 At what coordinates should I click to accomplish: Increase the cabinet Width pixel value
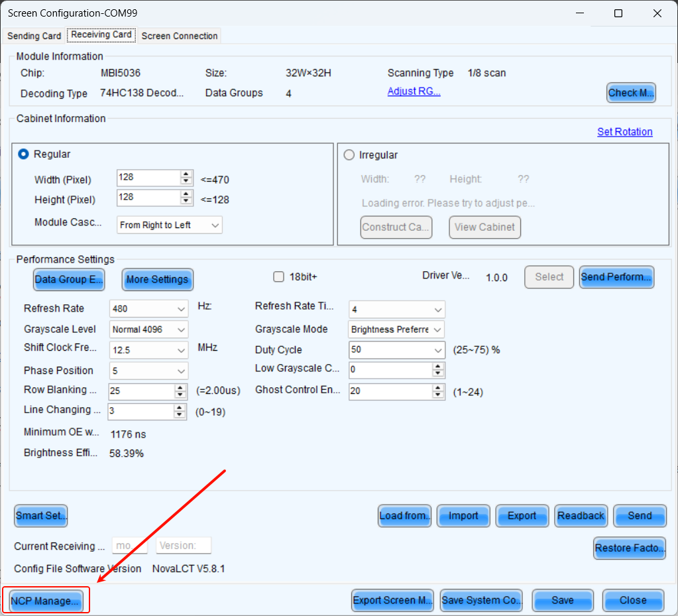click(x=186, y=174)
